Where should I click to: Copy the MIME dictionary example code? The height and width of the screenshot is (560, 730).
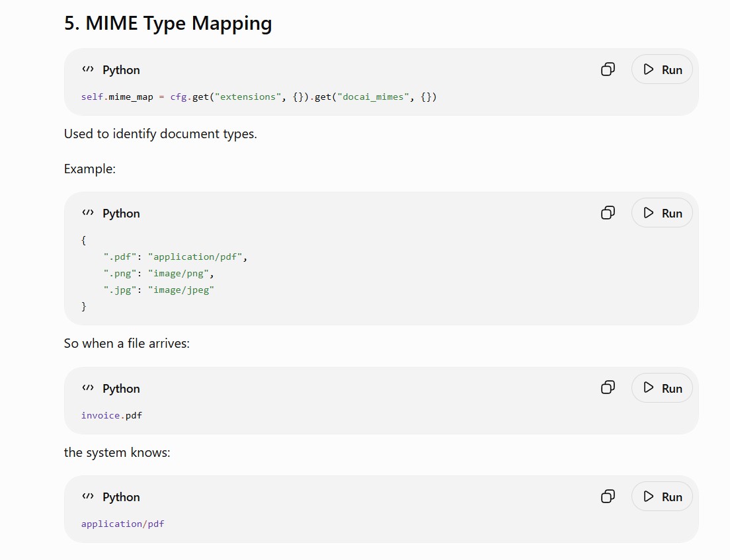coord(608,213)
